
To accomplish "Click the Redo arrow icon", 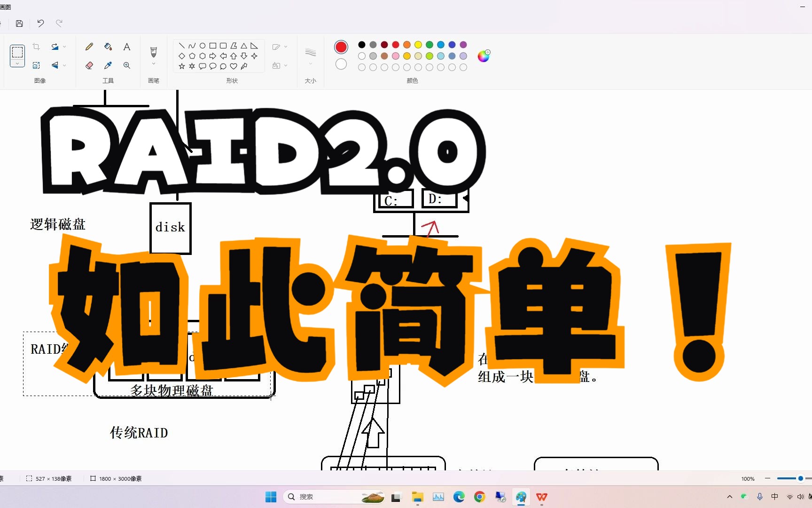I will (59, 24).
